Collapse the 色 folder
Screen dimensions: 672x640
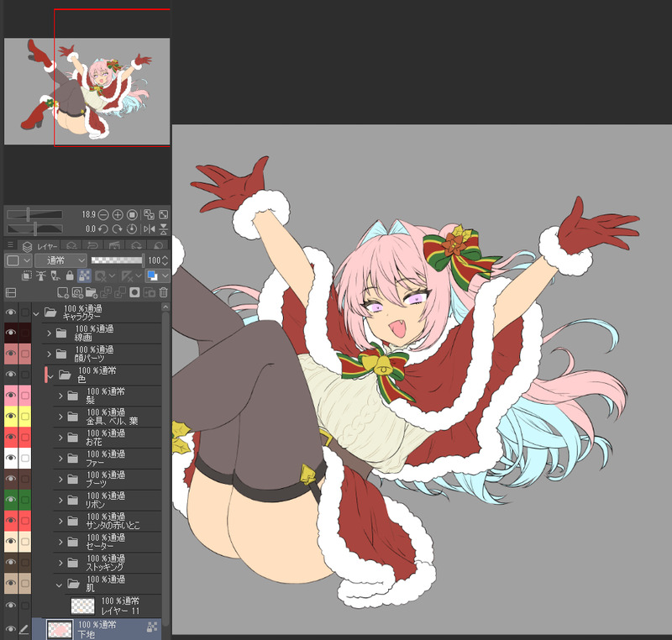click(x=51, y=376)
